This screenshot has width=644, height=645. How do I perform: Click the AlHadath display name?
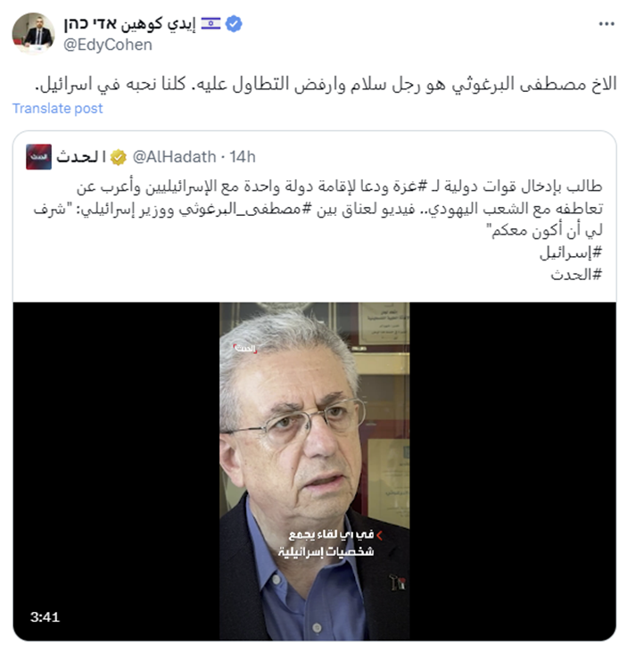tap(81, 157)
